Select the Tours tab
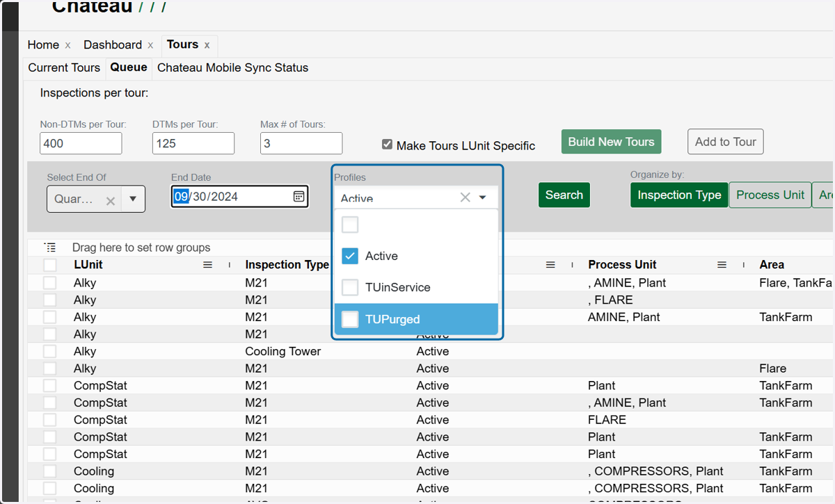 click(182, 44)
